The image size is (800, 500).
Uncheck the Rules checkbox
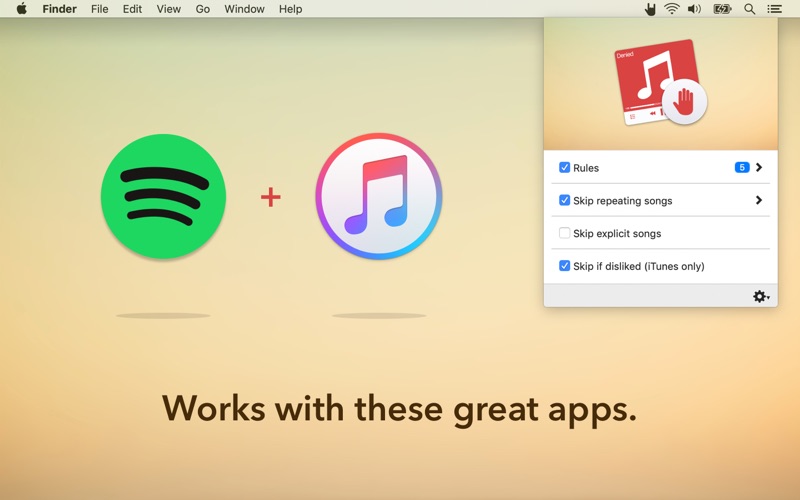coord(564,167)
